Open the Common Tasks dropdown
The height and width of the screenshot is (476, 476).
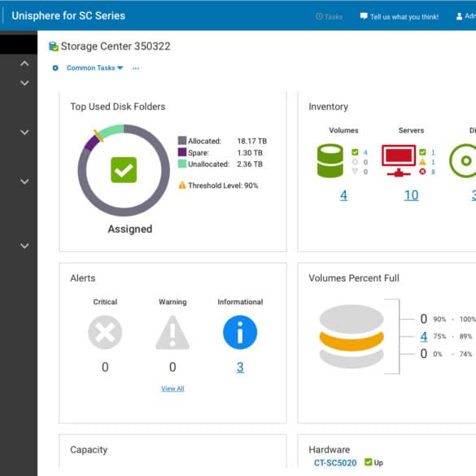(94, 68)
